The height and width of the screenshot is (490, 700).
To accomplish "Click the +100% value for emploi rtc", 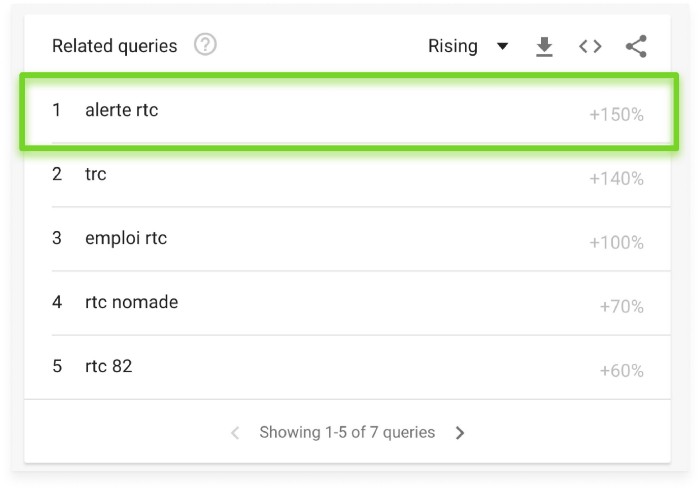I will click(x=616, y=243).
